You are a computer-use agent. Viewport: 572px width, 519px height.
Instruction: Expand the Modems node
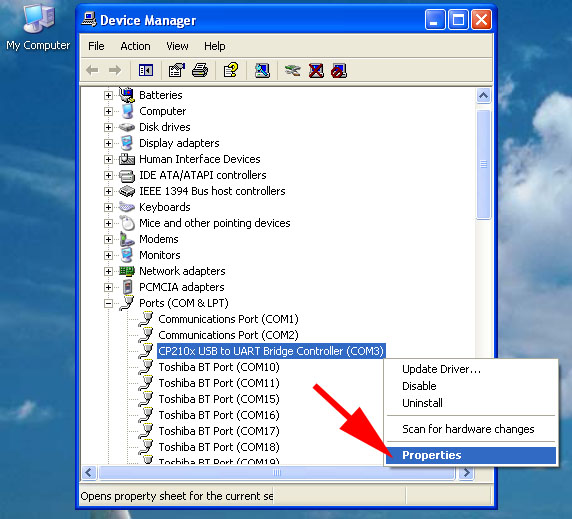pyautogui.click(x=108, y=239)
